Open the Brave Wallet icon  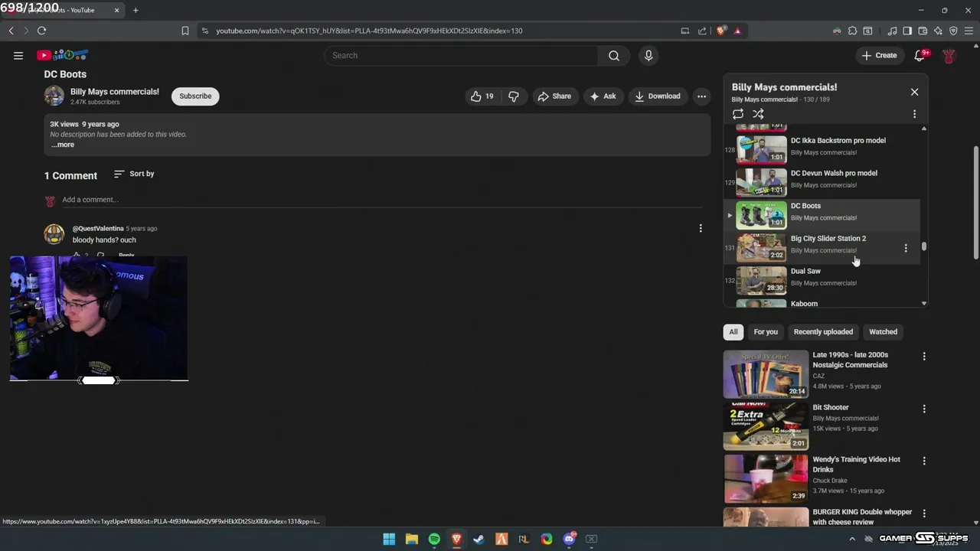coord(923,31)
